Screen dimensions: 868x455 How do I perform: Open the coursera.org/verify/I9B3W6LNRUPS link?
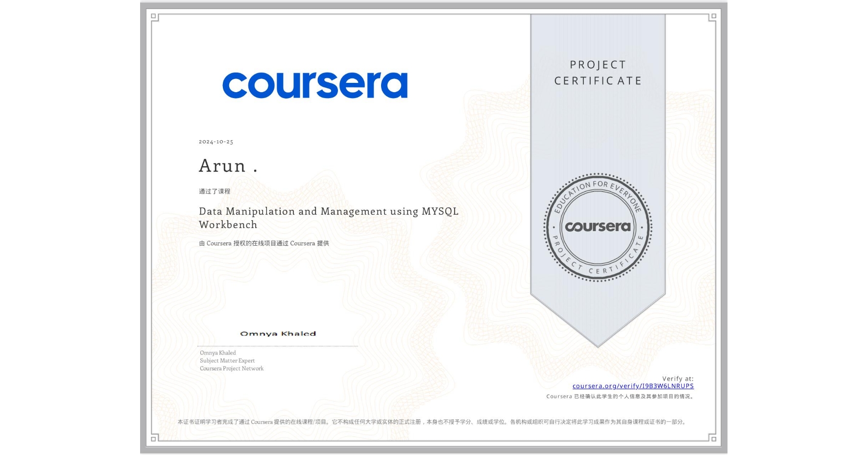633,386
